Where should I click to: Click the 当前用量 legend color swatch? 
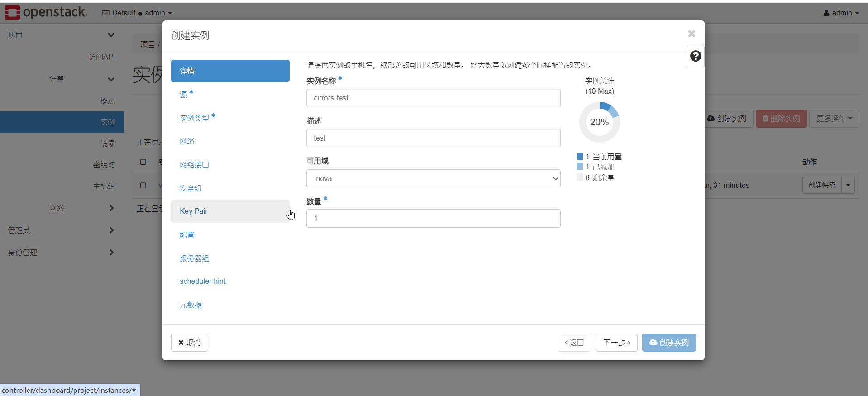point(580,156)
